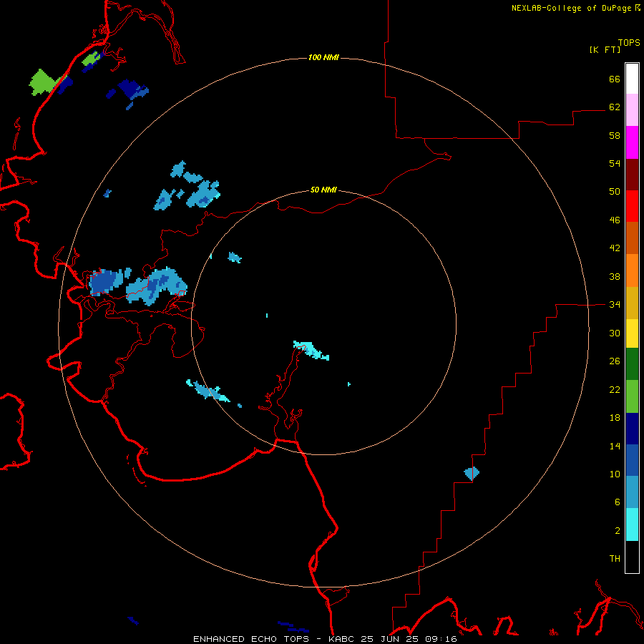Click the cyan legend swatch
Viewport: 644px width, 644px height.
[x=632, y=525]
